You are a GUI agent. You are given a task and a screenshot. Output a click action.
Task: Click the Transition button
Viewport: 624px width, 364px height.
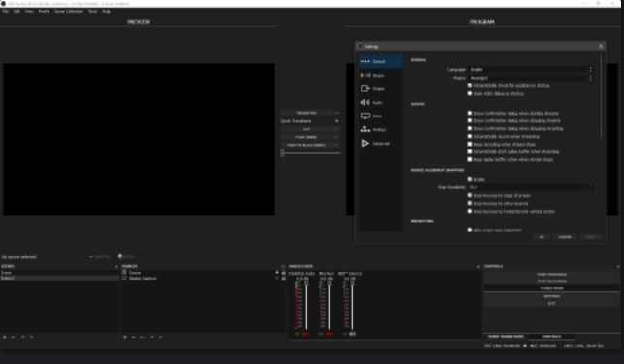pyautogui.click(x=307, y=113)
